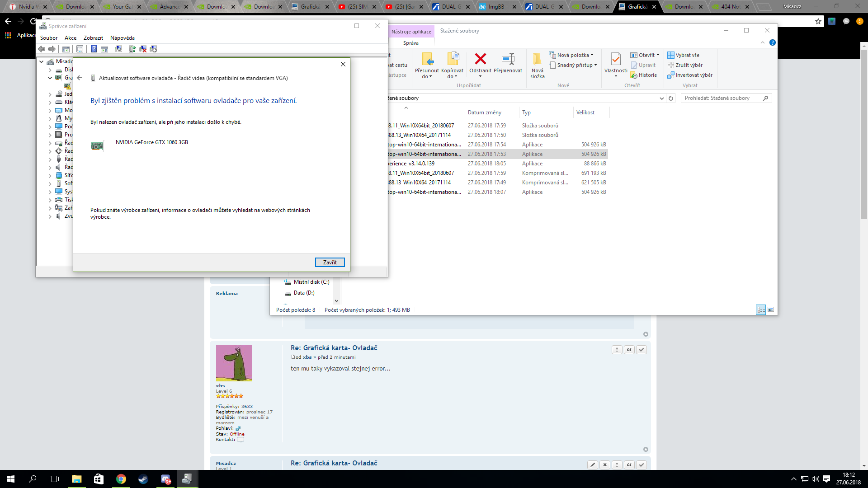Select the experience_v3.14.0.139 file row
This screenshot has height=488, width=868.
497,164
